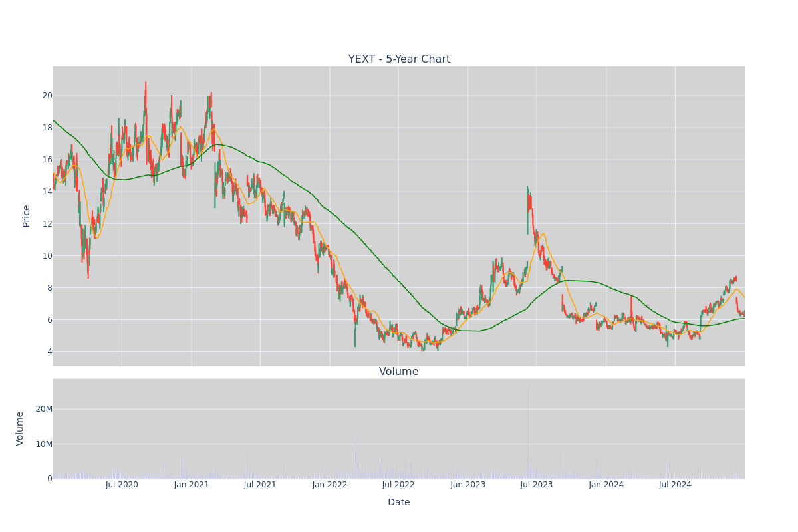Click the price tick label 18

(47, 128)
